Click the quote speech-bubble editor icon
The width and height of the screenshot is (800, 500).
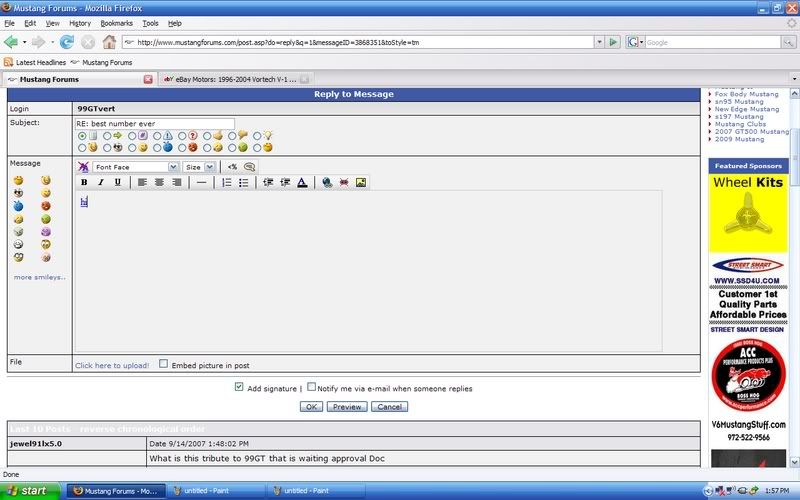(249, 167)
